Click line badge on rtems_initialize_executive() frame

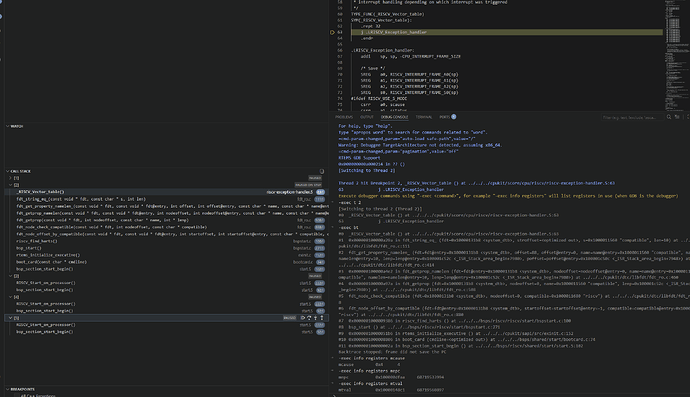(319, 255)
